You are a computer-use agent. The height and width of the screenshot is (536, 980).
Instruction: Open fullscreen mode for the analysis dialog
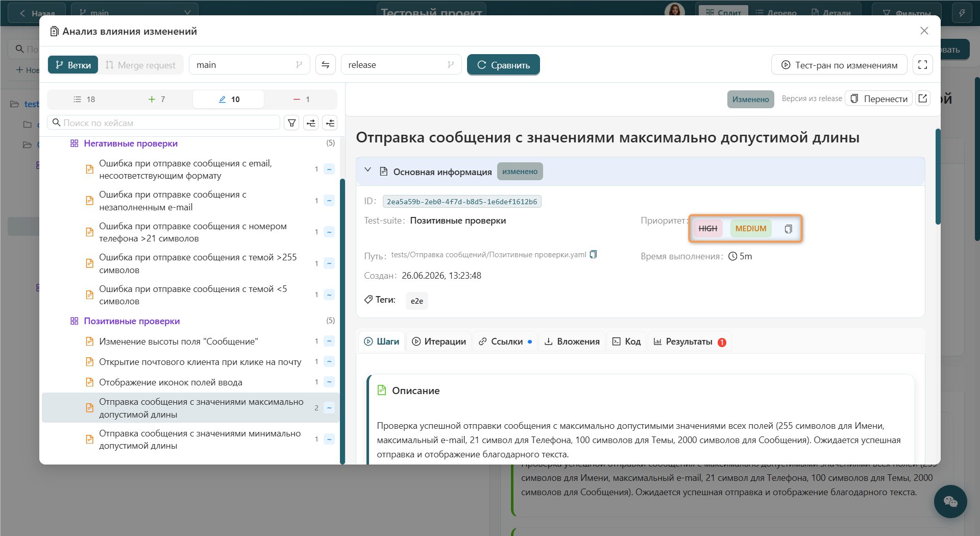pyautogui.click(x=922, y=65)
